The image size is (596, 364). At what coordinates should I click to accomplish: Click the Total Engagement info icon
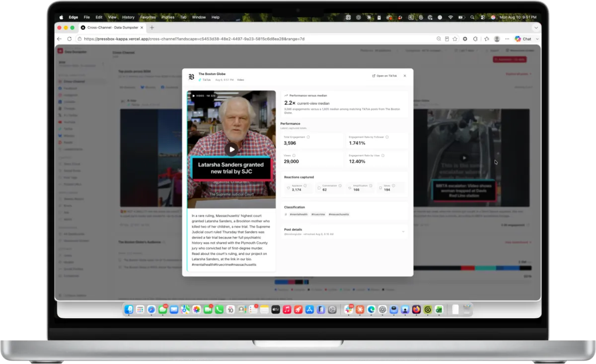point(308,137)
